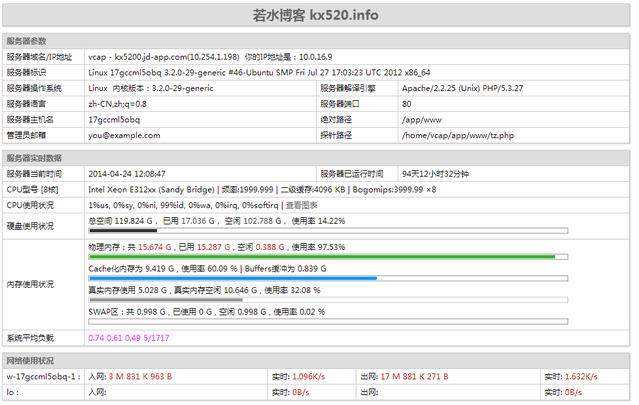Click the real memory usage progress bar

click(327, 300)
